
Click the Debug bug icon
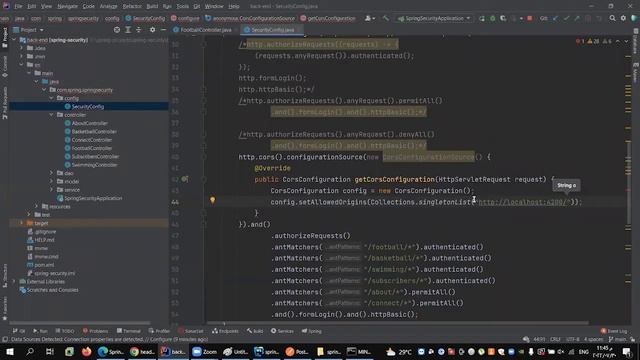pos(492,18)
